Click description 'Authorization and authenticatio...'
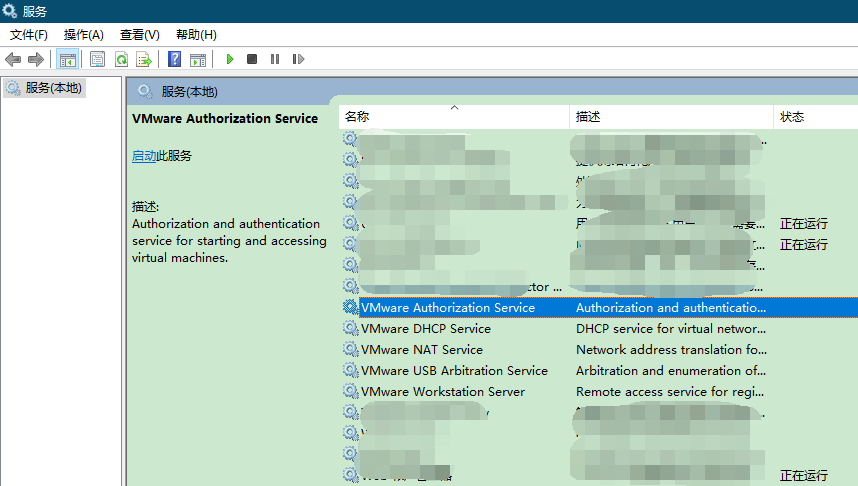Image resolution: width=858 pixels, height=486 pixels. pos(671,308)
